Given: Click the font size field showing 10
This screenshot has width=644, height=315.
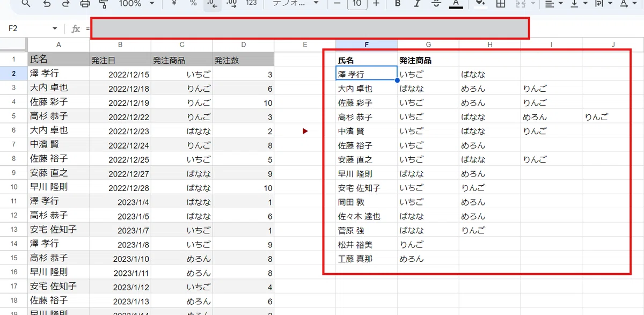Looking at the screenshot, I should point(357,4).
